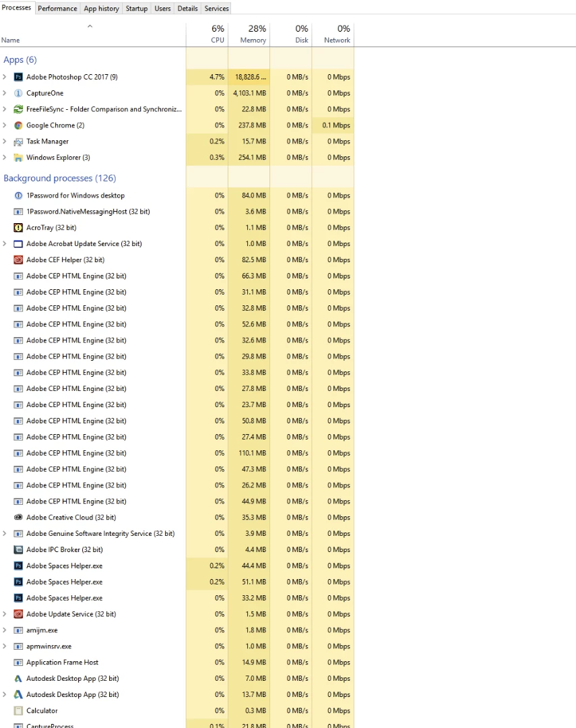This screenshot has height=728, width=576.
Task: Switch to the Details tab
Action: [187, 8]
